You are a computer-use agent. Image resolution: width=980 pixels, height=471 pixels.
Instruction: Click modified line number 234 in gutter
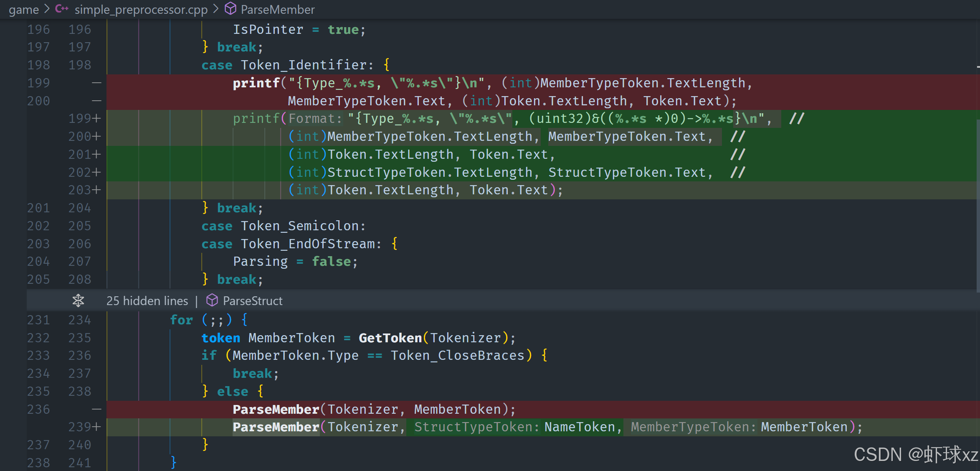(79, 320)
